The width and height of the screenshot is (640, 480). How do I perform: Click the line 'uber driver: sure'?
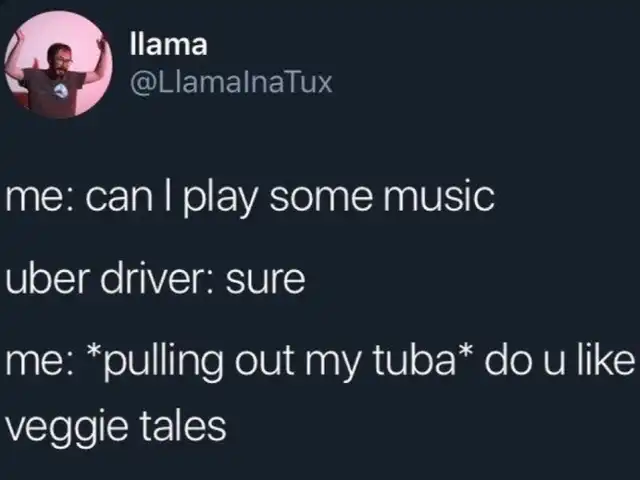[x=155, y=279]
